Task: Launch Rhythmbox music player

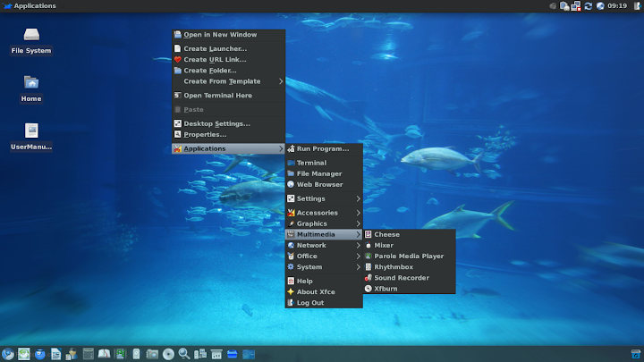Action: 394,266
